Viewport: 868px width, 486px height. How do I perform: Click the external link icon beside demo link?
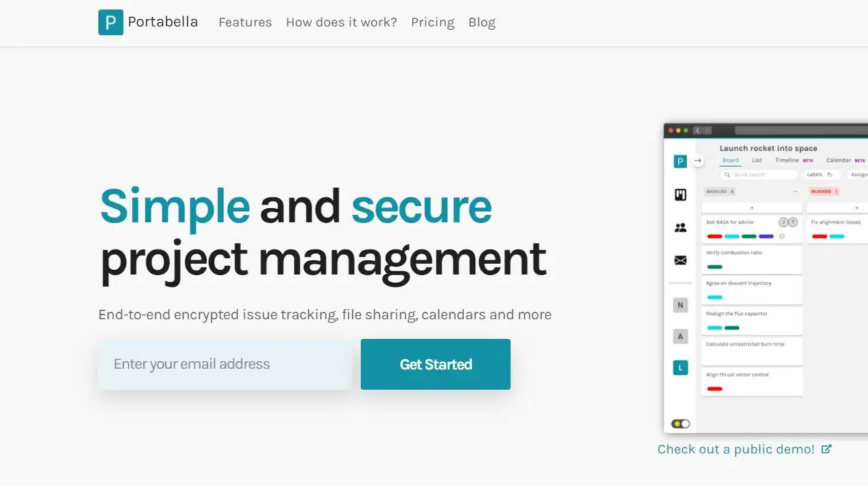[826, 449]
